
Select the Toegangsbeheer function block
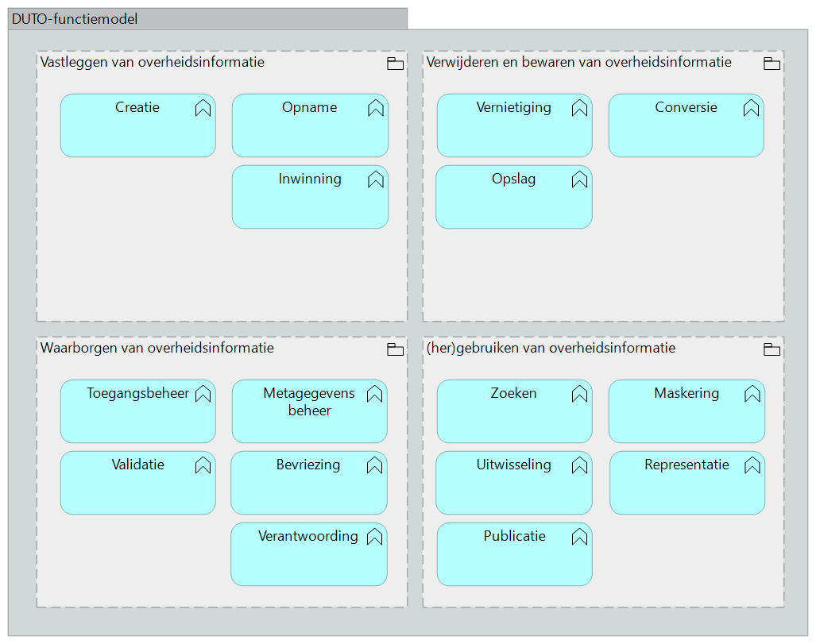tap(137, 412)
